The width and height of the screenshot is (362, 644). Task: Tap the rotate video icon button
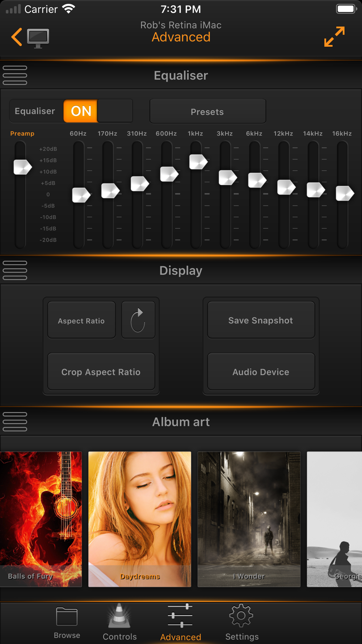138,320
